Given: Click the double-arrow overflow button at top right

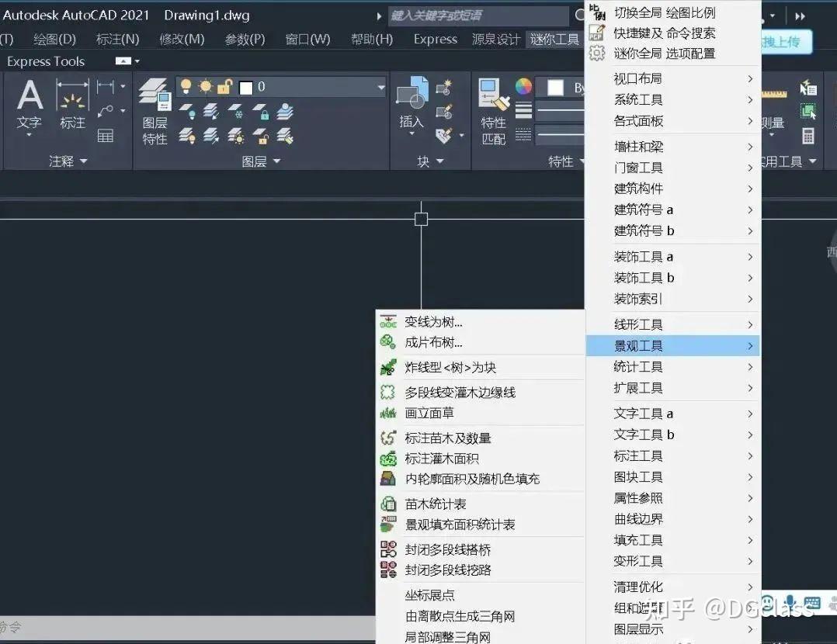Looking at the screenshot, I should (800, 16).
